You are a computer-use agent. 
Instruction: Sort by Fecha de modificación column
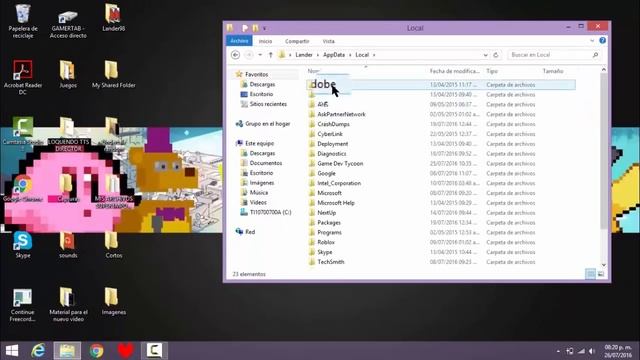point(455,71)
